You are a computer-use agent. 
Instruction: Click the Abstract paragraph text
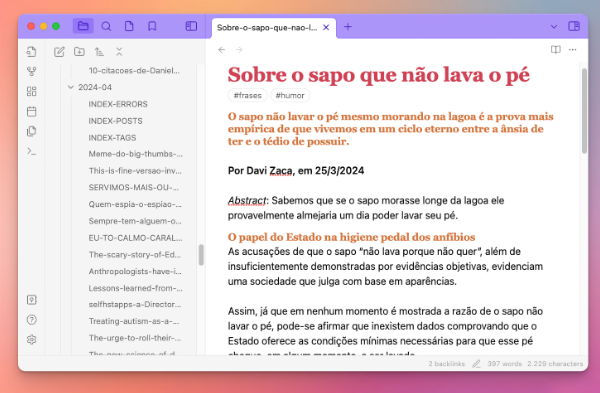click(366, 208)
